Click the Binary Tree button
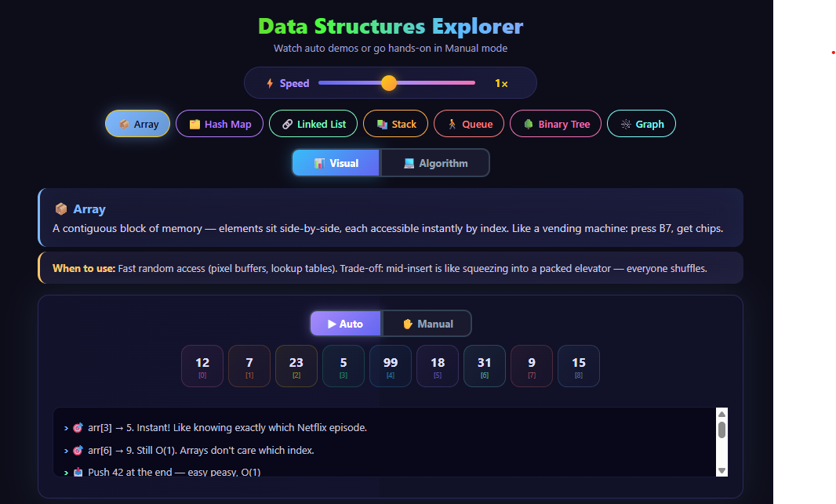This screenshot has width=836, height=504. point(555,123)
